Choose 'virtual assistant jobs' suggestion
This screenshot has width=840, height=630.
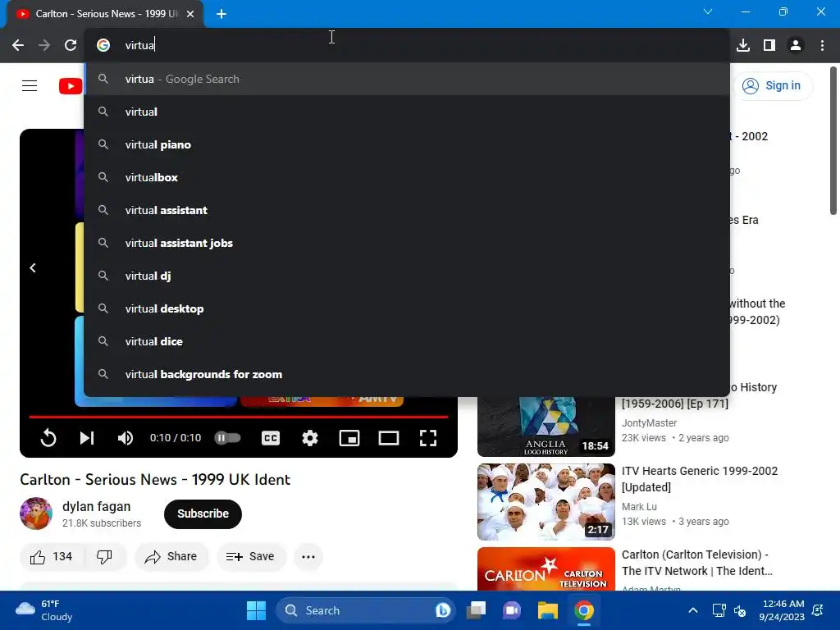click(x=407, y=243)
